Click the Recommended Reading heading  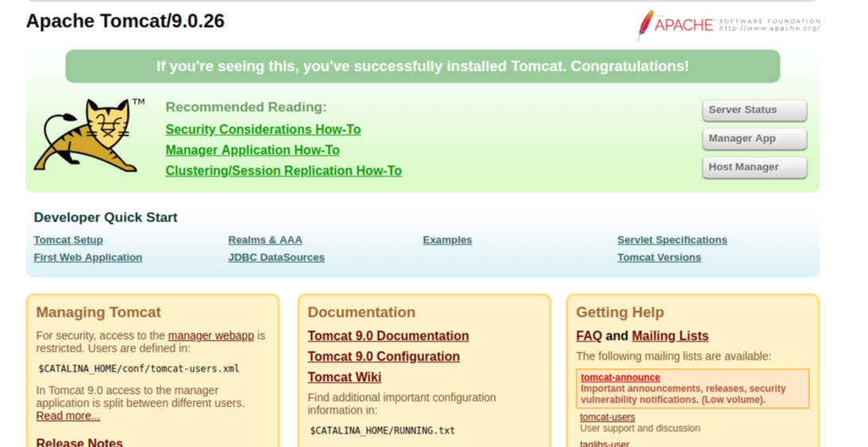(246, 106)
